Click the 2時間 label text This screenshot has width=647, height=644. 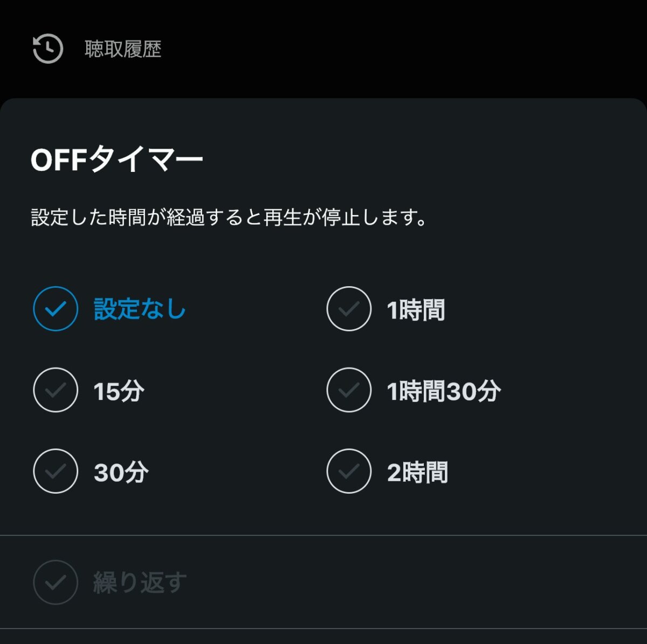417,472
